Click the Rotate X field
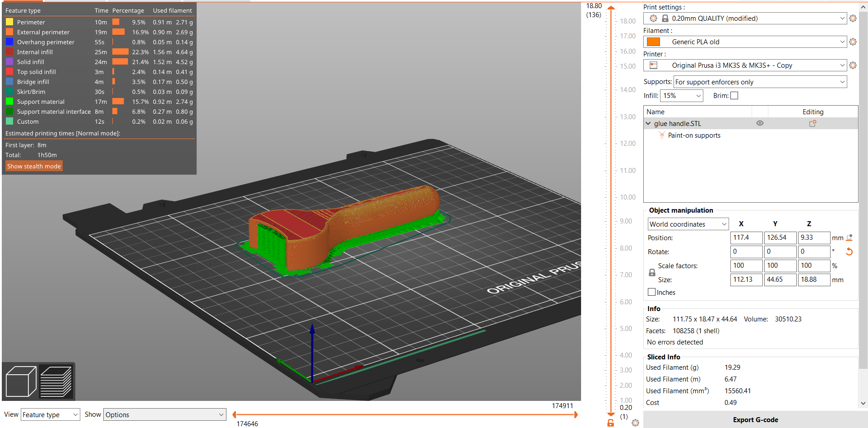Screen dimensions: 868x428 coord(746,251)
